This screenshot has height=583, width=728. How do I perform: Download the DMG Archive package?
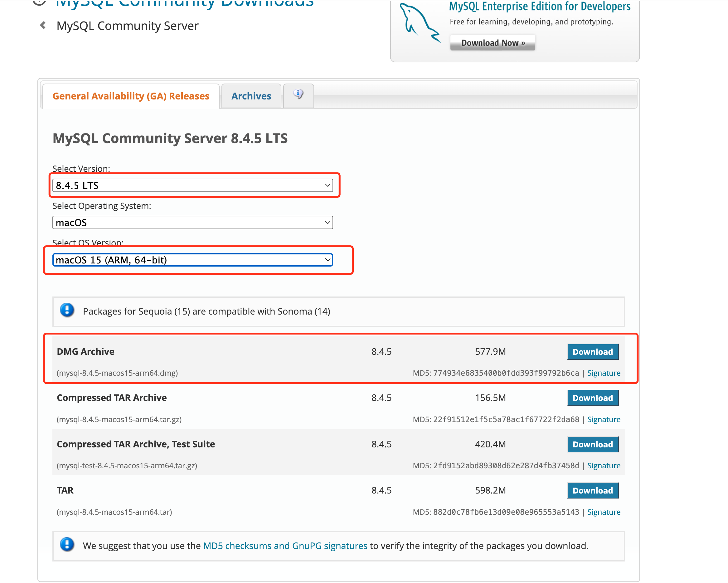tap(593, 352)
